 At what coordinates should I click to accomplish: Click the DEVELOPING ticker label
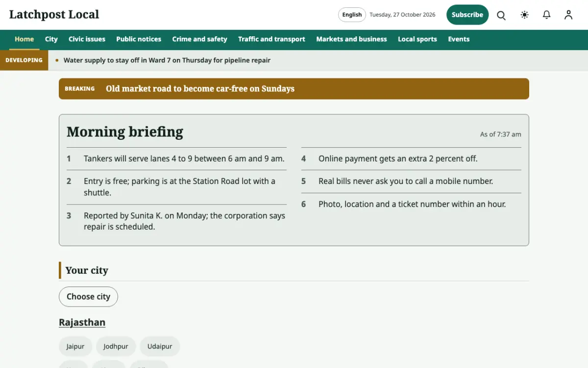[x=24, y=60]
